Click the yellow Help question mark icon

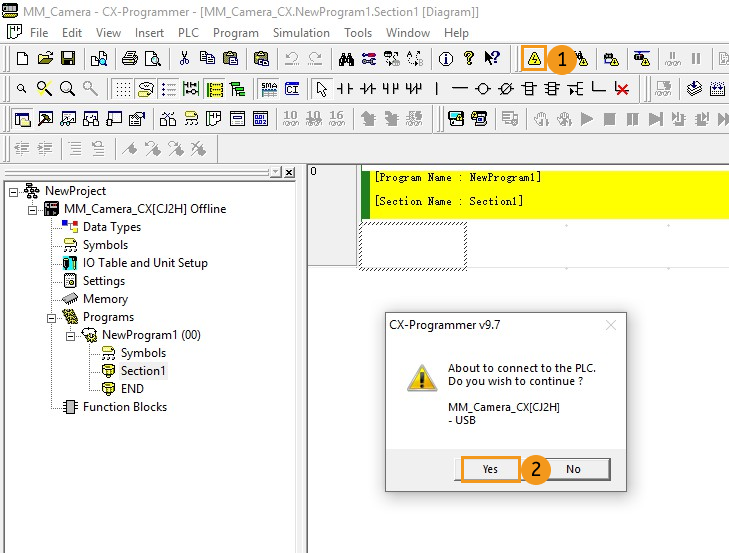point(469,59)
